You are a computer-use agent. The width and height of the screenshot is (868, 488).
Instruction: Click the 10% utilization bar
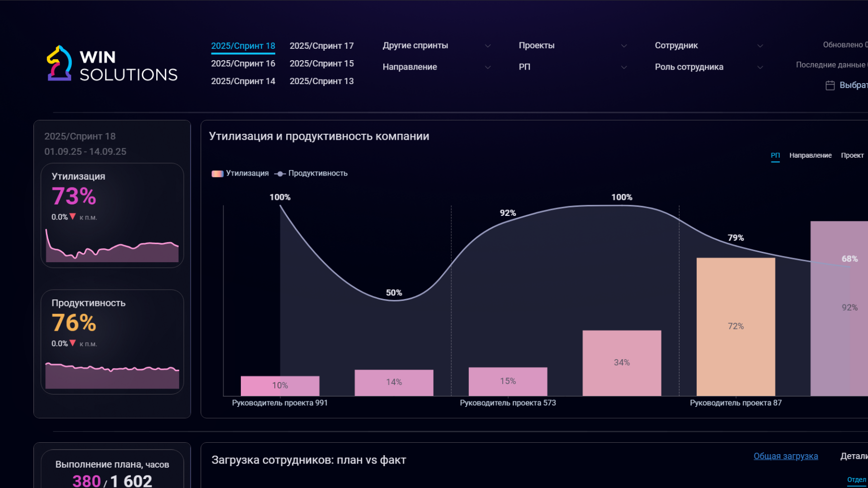280,386
